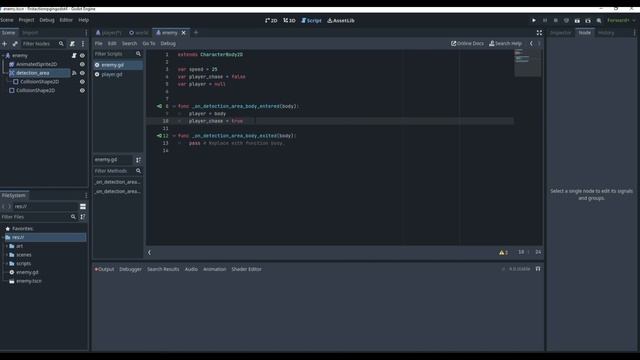
Task: Click Search Help button
Action: [x=505, y=44]
